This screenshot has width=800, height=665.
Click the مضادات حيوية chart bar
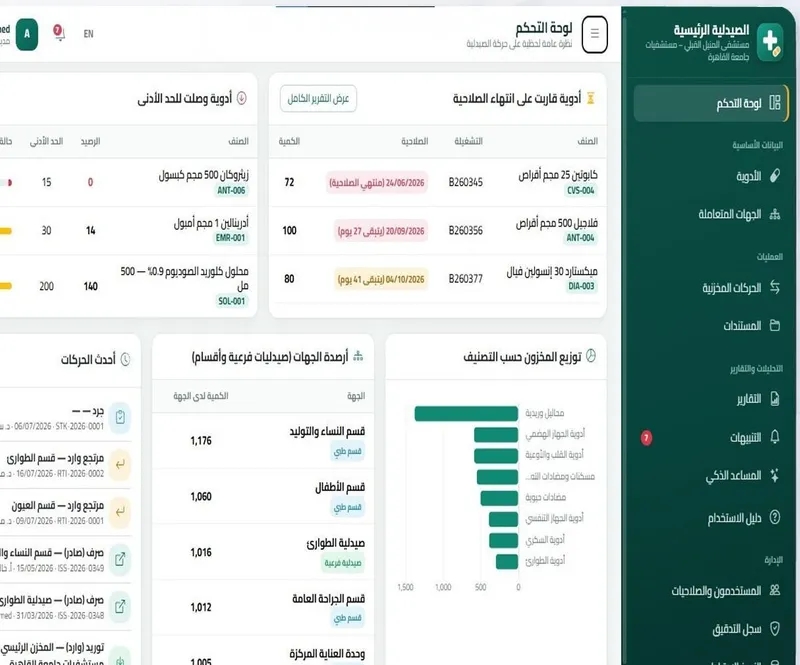pyautogui.click(x=499, y=498)
